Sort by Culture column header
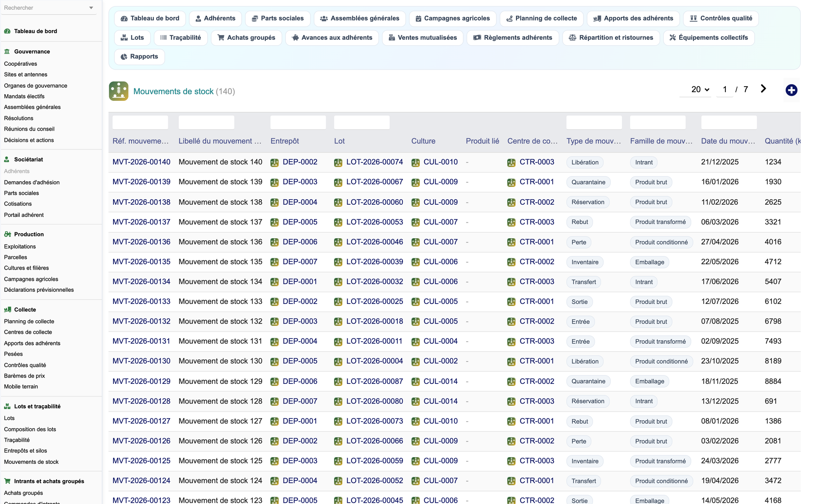Image resolution: width=815 pixels, height=504 pixels. 423,141
